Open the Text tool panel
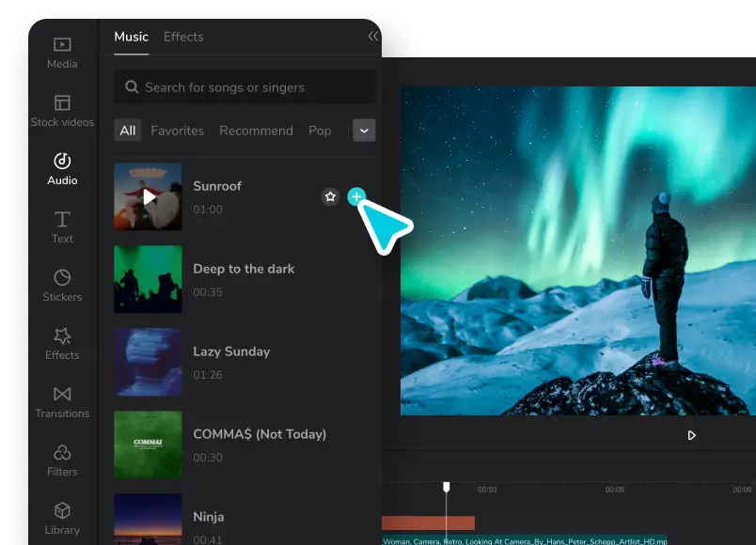Viewport: 756px width, 545px height. point(62,227)
